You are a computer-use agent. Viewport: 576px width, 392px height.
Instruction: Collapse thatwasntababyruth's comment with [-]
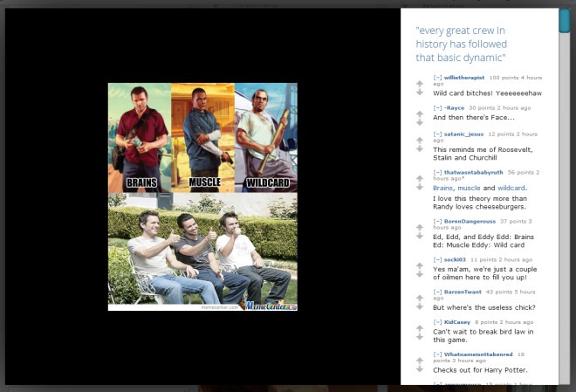click(x=437, y=172)
